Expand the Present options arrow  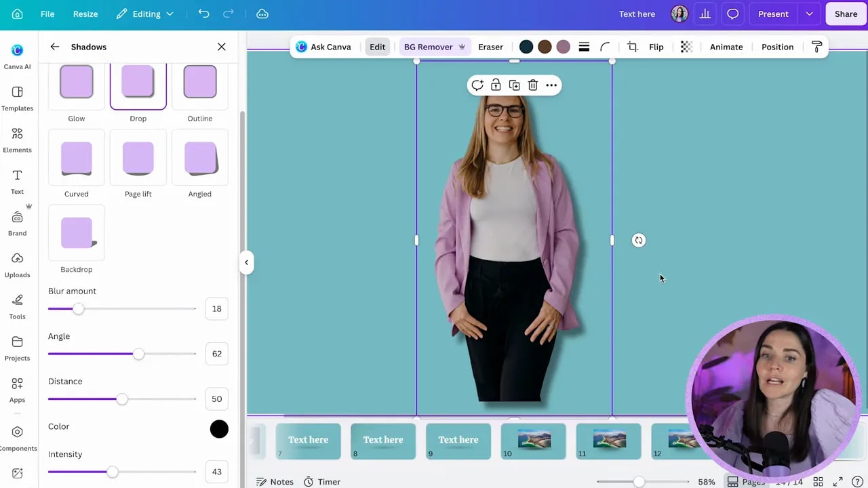click(x=809, y=14)
